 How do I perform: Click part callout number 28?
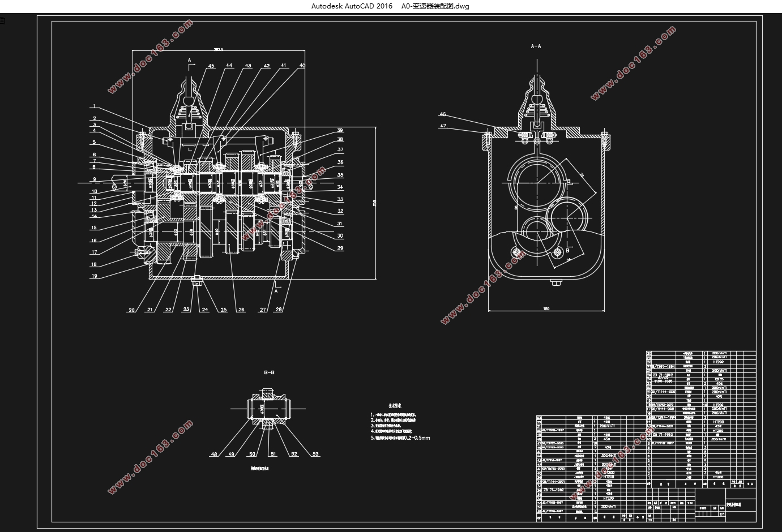point(279,310)
